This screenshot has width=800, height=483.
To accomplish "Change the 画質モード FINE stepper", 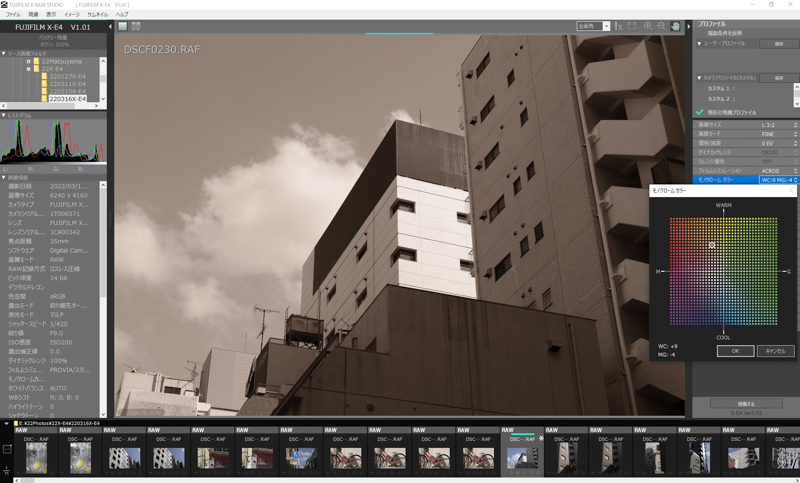I will [795, 134].
